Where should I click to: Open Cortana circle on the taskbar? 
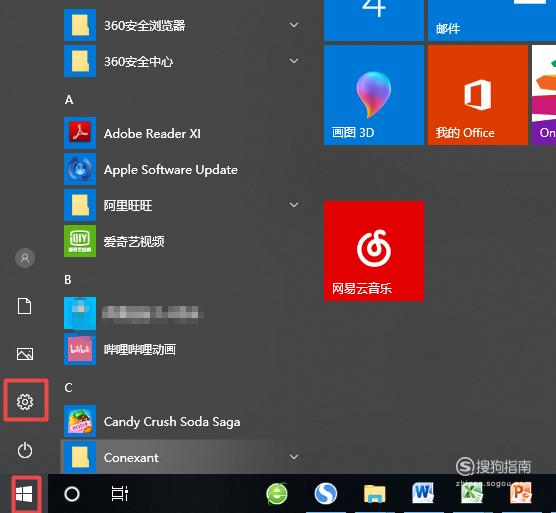point(72,494)
